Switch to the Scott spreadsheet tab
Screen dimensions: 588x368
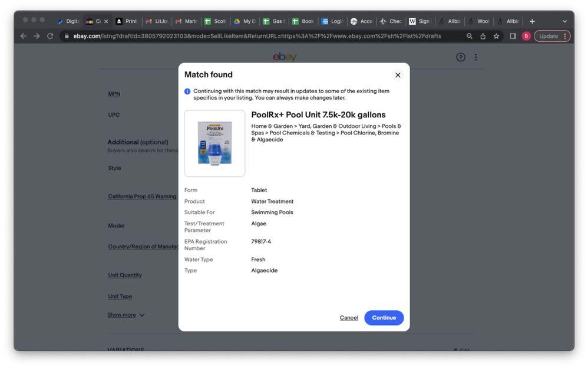[x=215, y=21]
